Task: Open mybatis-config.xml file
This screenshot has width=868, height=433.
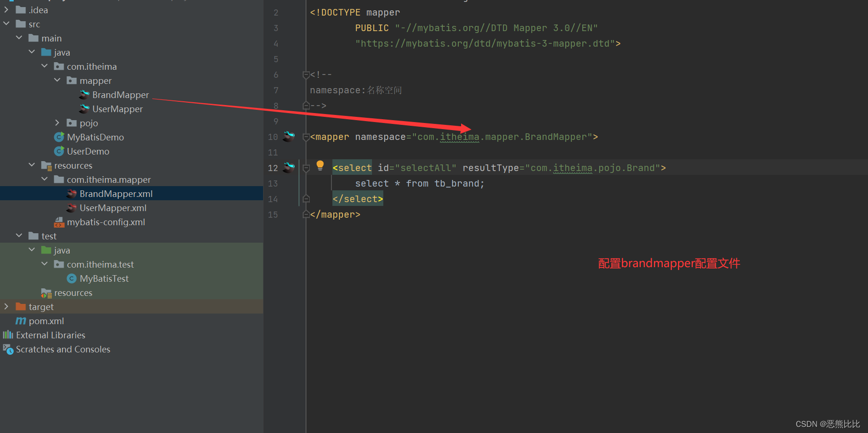Action: click(x=106, y=222)
